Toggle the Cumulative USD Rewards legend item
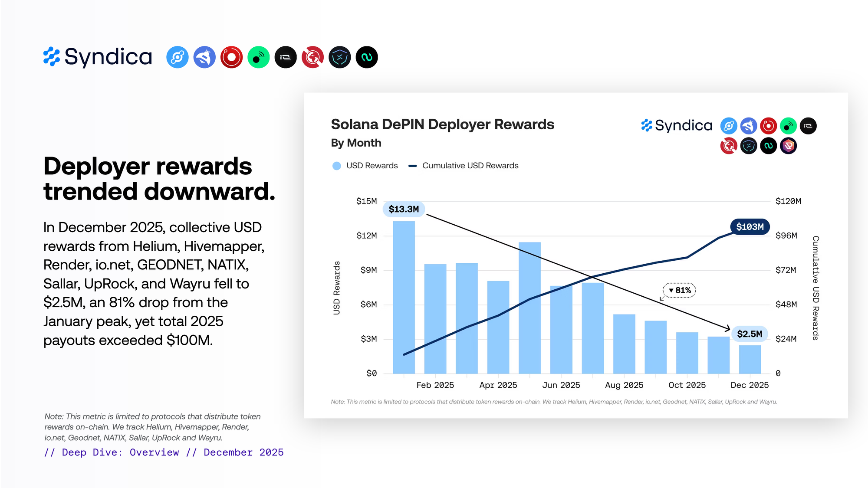The width and height of the screenshot is (868, 488). [x=470, y=166]
